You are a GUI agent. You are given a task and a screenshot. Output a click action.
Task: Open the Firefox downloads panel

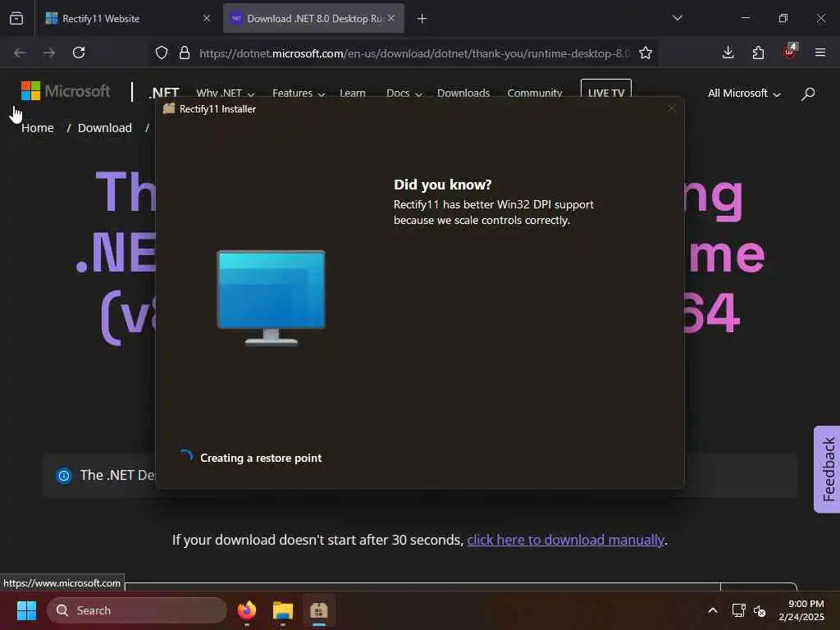pyautogui.click(x=728, y=52)
